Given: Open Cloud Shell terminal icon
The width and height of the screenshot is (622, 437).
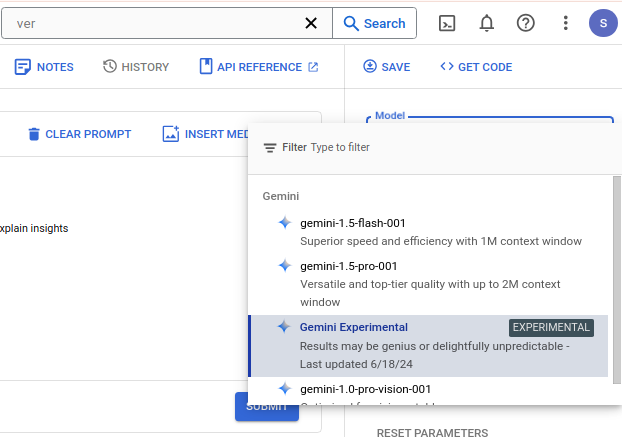Looking at the screenshot, I should click(x=447, y=23).
